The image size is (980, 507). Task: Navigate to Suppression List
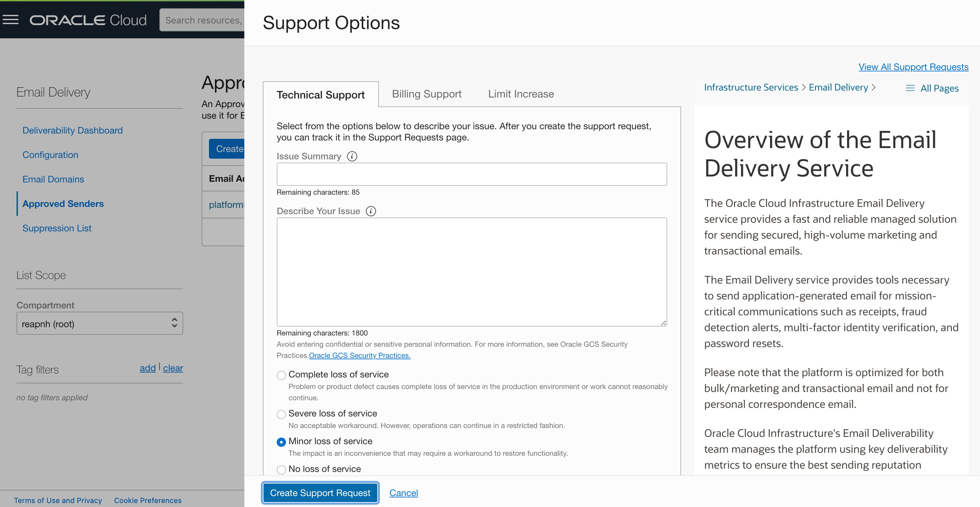click(57, 228)
